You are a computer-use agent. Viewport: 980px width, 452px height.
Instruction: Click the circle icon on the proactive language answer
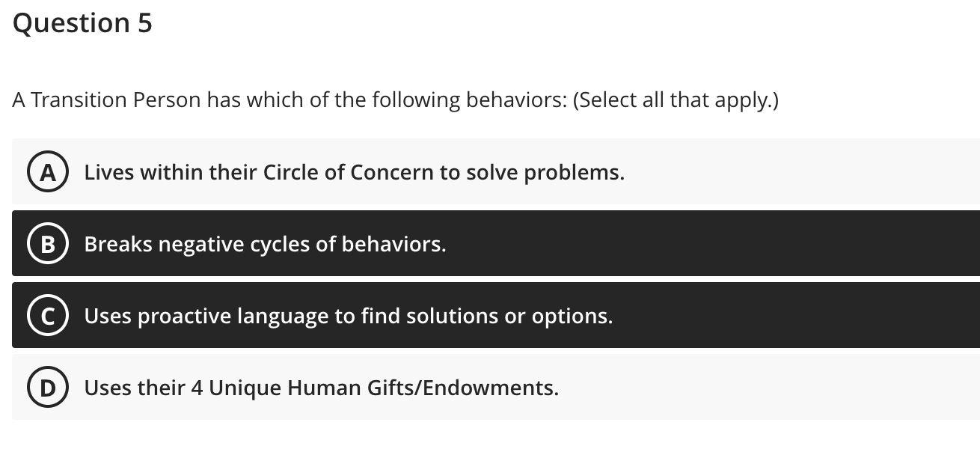coord(47,315)
